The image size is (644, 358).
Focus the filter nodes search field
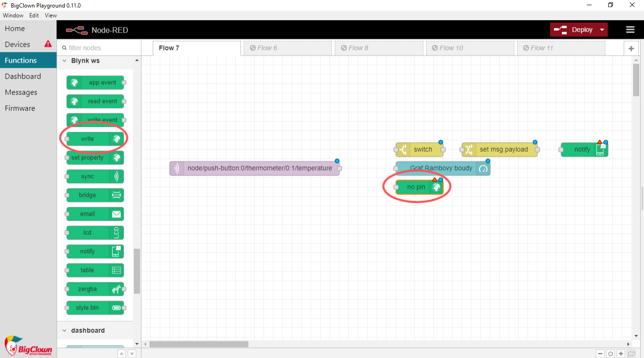point(99,48)
